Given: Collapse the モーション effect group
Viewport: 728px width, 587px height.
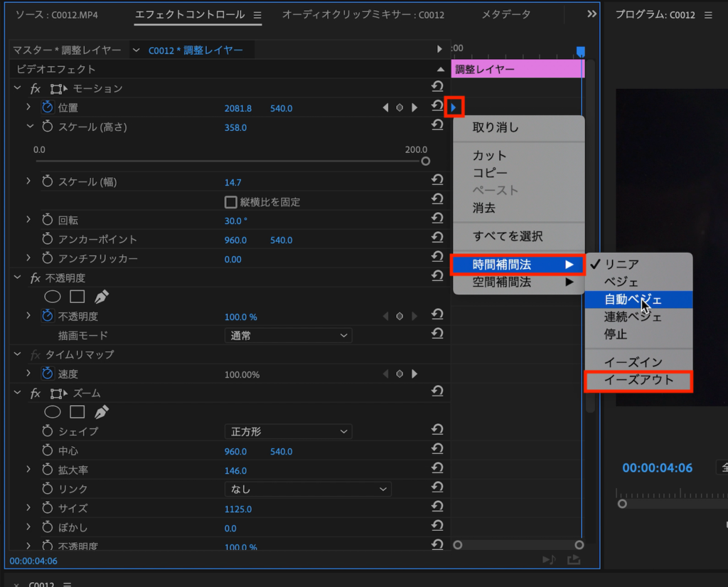Looking at the screenshot, I should (x=18, y=88).
